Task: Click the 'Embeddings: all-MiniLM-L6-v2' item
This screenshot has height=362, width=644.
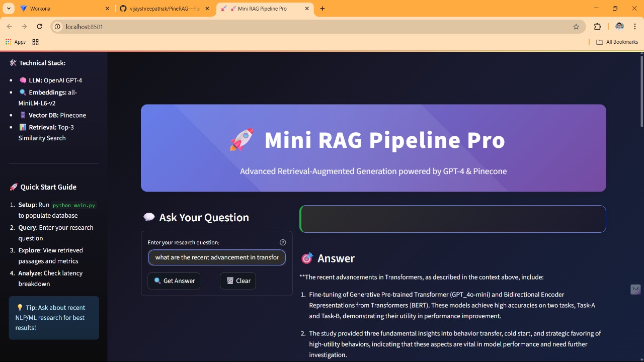Action: pos(48,98)
